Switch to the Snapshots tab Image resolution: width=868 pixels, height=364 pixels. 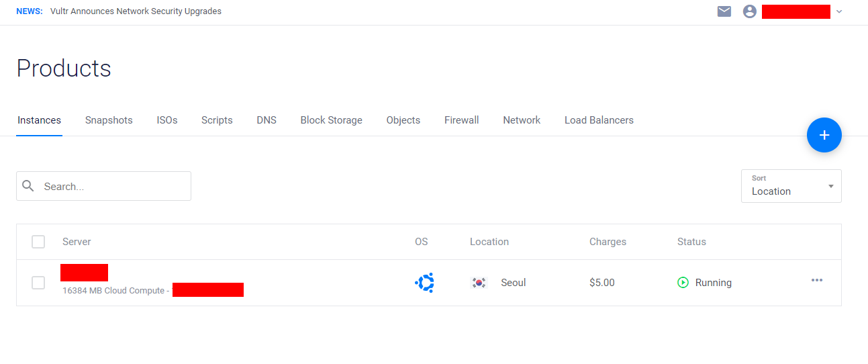point(109,120)
